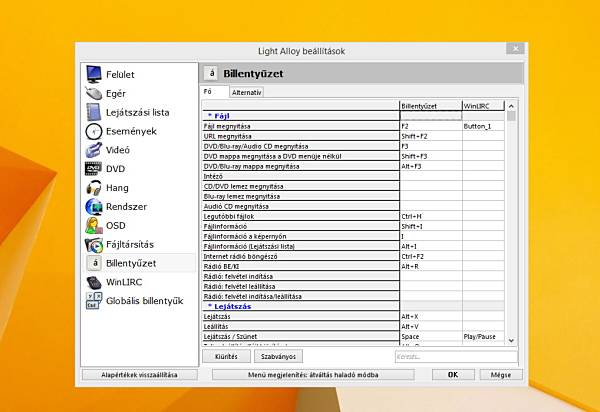Click the F2 shortcut cell
The image size is (600, 412).
(x=431, y=126)
